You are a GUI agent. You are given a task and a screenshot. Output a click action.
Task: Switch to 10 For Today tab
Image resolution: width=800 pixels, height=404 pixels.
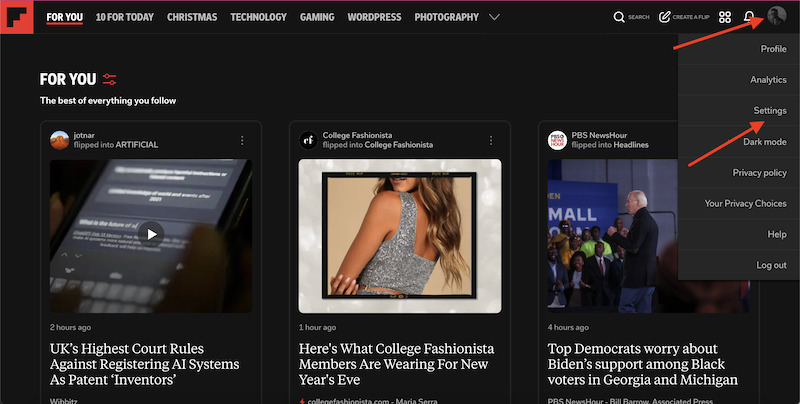coord(124,17)
